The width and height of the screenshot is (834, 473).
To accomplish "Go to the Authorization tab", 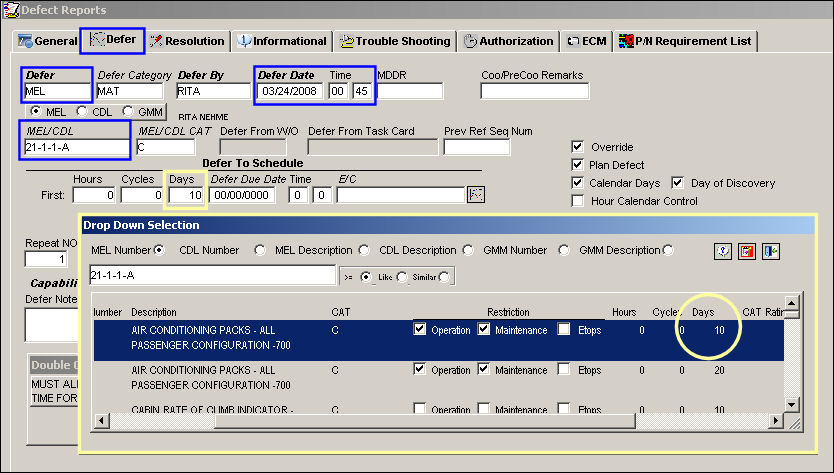I will [508, 41].
